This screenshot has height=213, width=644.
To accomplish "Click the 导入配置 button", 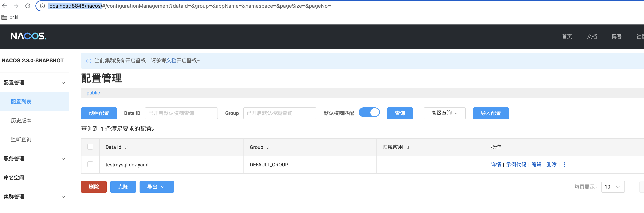I will tap(491, 113).
